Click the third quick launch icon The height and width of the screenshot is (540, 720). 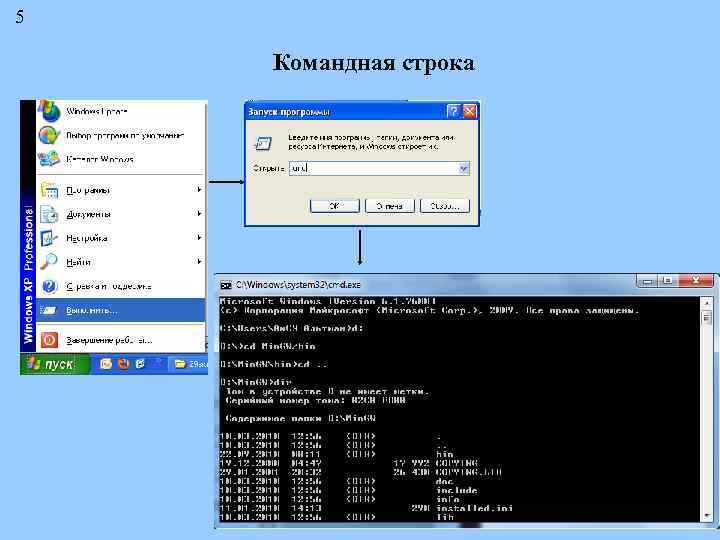pos(141,364)
